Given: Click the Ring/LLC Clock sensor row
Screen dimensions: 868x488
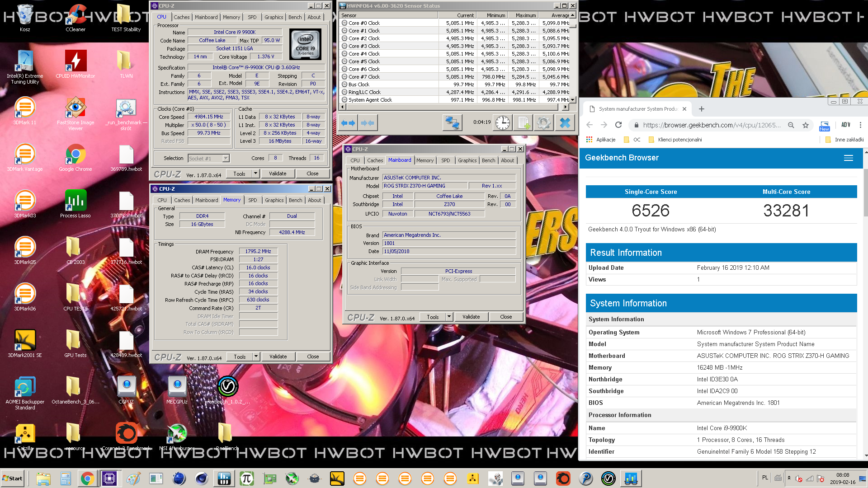Looking at the screenshot, I should 455,92.
